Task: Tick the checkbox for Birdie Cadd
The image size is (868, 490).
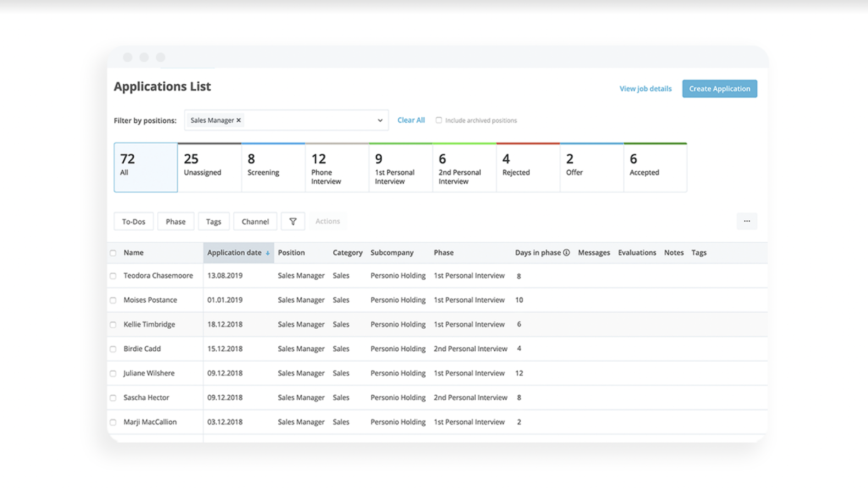Action: pos(113,349)
